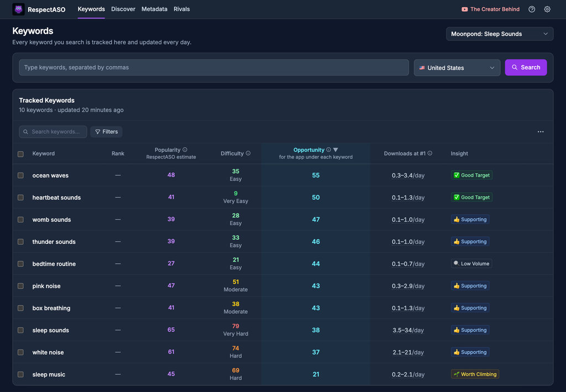The image size is (566, 392).
Task: Open the United States country dropdown
Action: pos(457,68)
